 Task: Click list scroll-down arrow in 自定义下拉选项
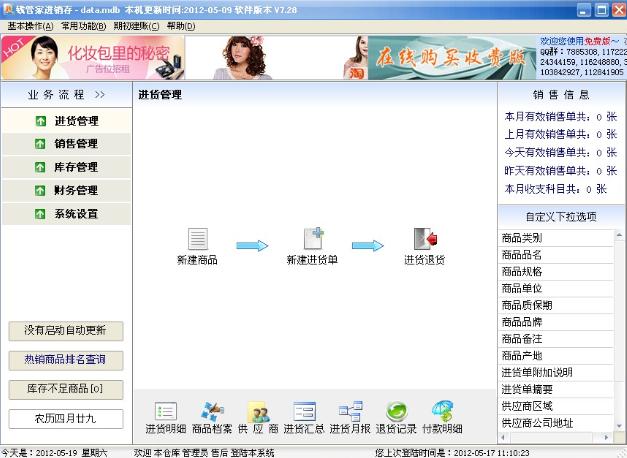(x=619, y=426)
